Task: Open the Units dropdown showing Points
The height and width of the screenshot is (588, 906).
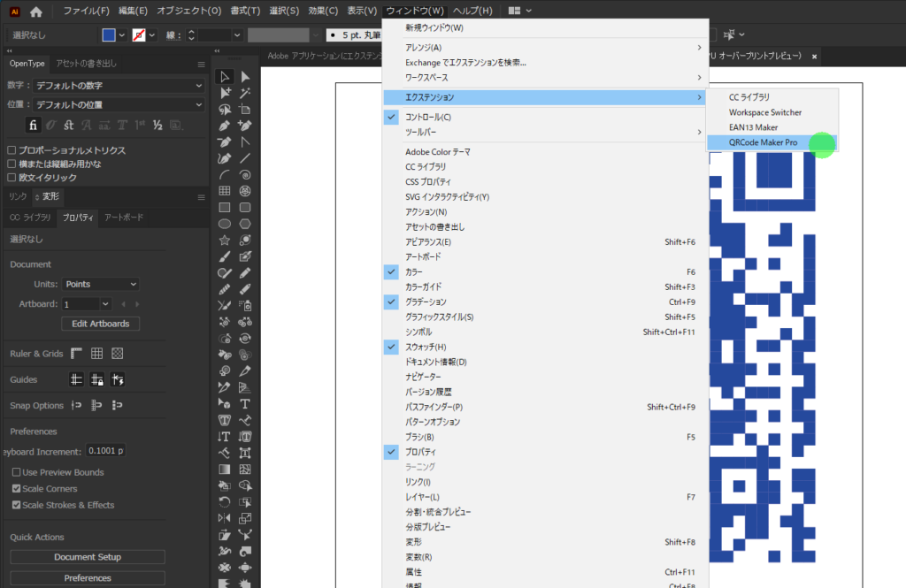Action: (x=101, y=284)
